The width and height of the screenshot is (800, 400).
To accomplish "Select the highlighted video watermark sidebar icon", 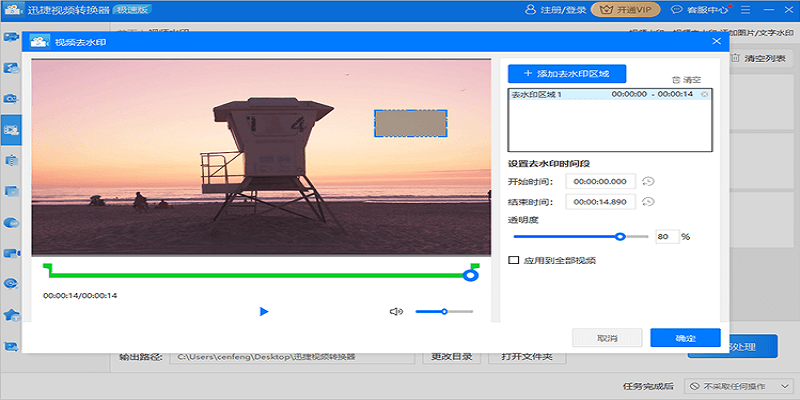I will pos(12,129).
